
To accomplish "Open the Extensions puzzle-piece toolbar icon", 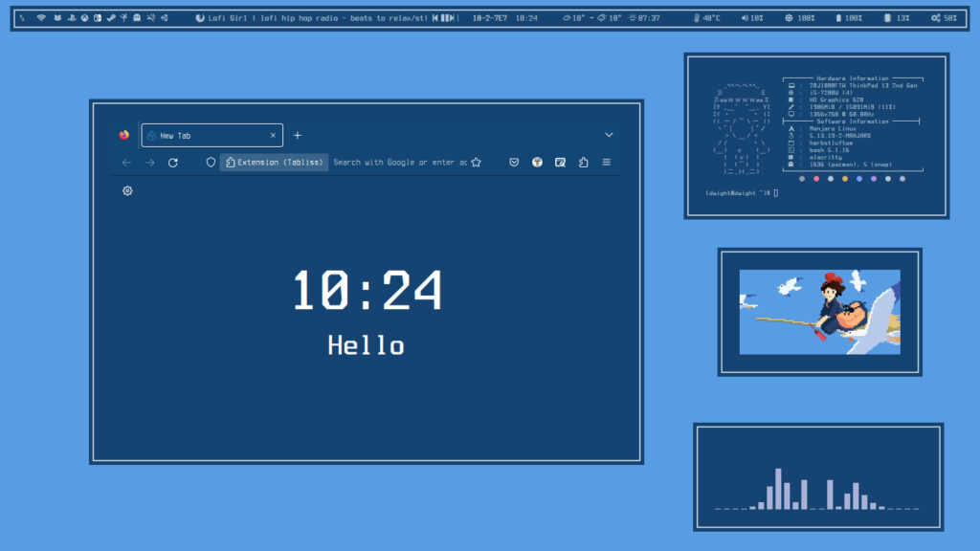I will pos(584,163).
